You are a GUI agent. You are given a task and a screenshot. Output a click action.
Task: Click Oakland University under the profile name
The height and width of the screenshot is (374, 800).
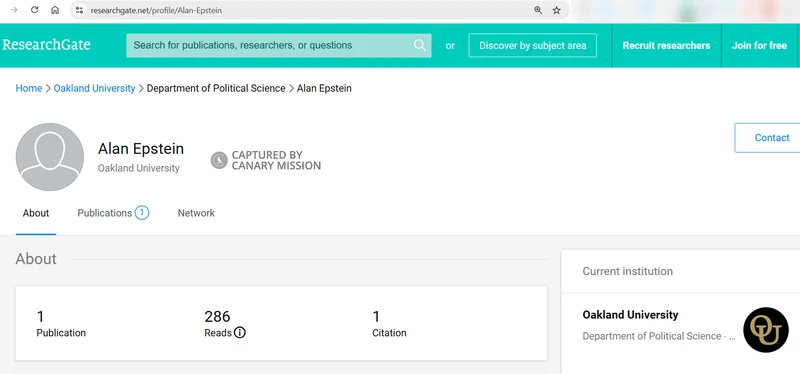139,168
